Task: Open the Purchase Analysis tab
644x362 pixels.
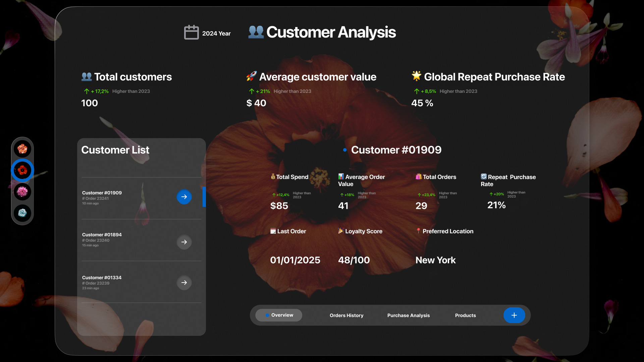Action: coord(408,315)
